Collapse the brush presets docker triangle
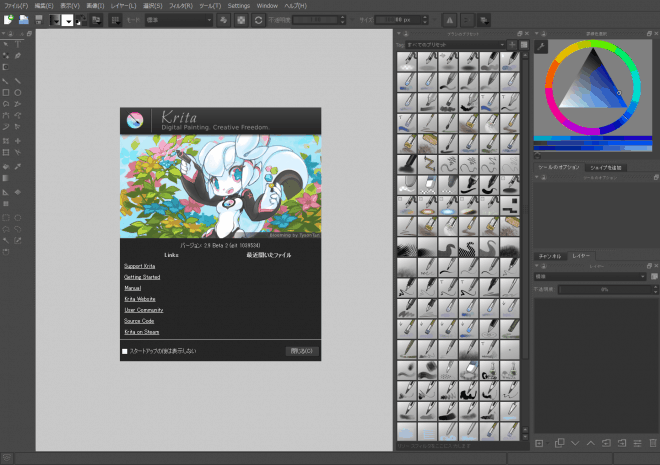 399,34
